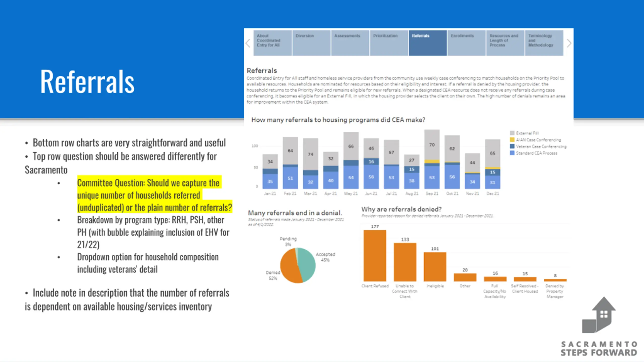The image size is (644, 362).
Task: Switch to the Enrollments tab
Action: 466,43
